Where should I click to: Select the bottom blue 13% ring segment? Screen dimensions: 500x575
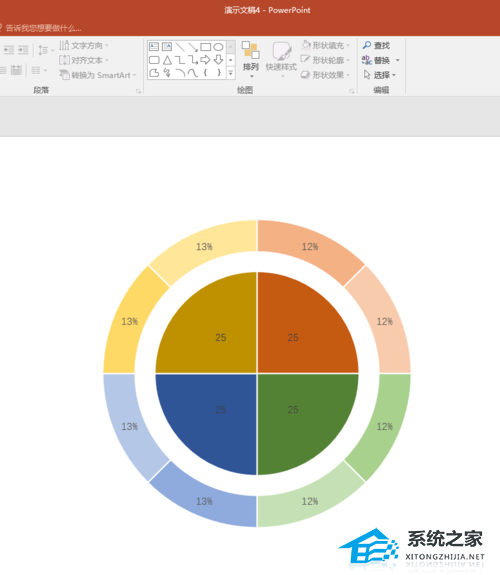204,501
